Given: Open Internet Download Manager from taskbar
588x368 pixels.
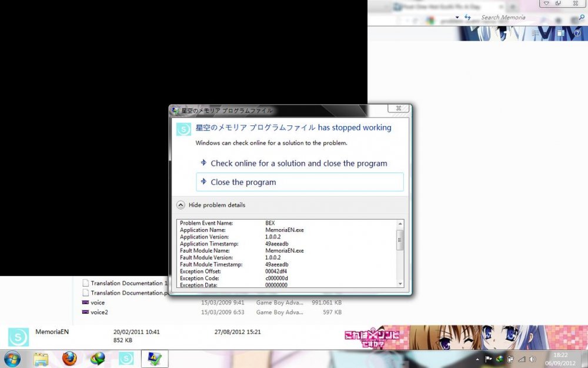Looking at the screenshot, I should pos(98,359).
